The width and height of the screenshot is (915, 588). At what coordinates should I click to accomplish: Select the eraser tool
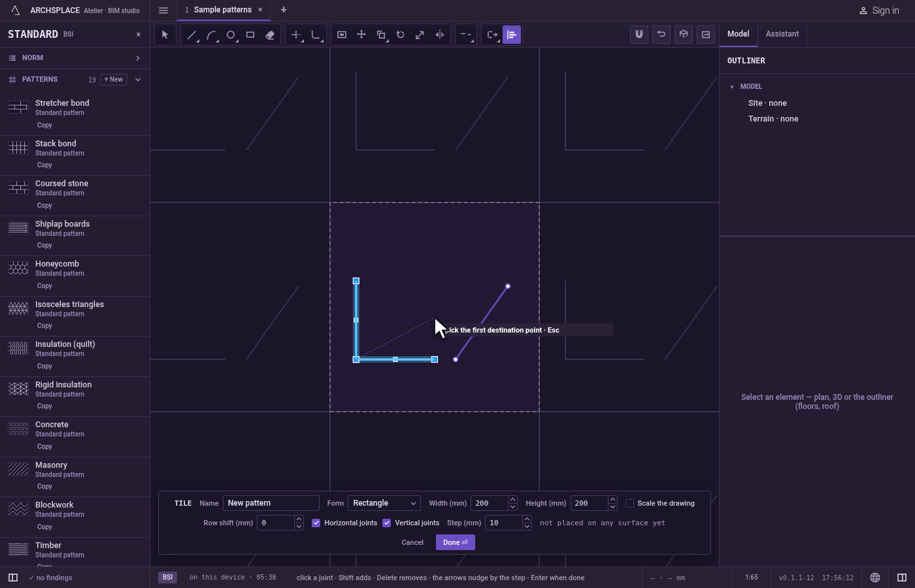point(270,35)
